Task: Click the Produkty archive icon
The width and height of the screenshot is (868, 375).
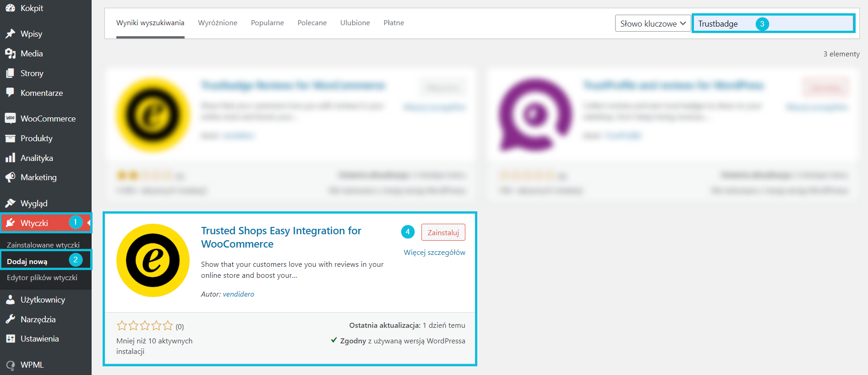Action: click(x=10, y=138)
